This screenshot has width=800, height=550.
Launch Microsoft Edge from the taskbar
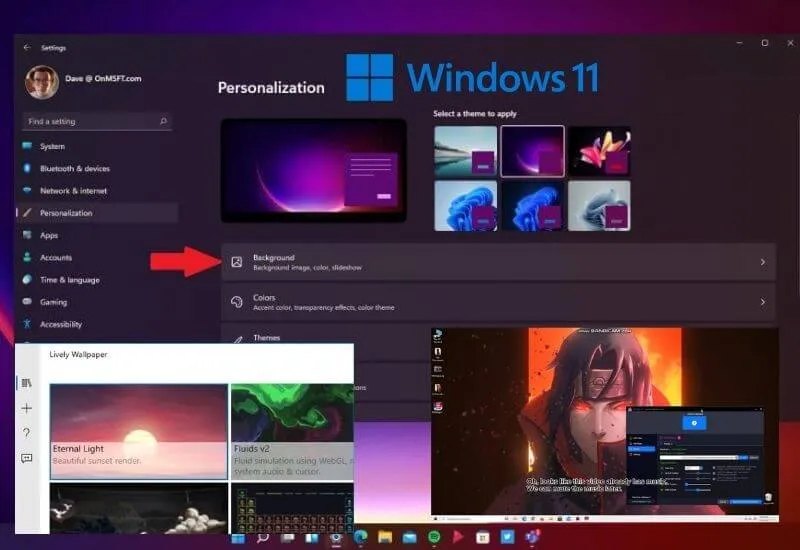361,537
